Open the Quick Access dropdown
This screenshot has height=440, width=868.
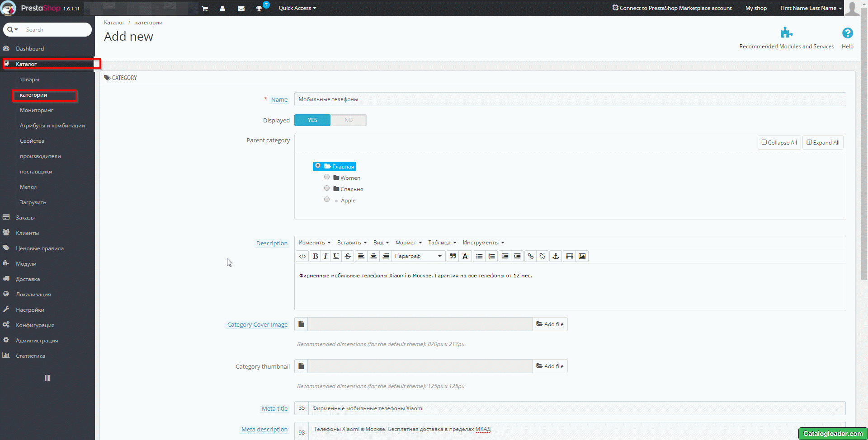coord(297,8)
